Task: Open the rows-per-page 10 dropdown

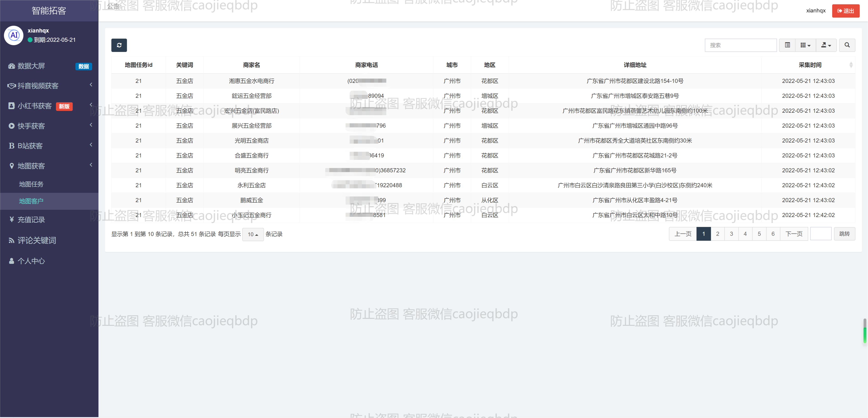Action: pos(253,234)
